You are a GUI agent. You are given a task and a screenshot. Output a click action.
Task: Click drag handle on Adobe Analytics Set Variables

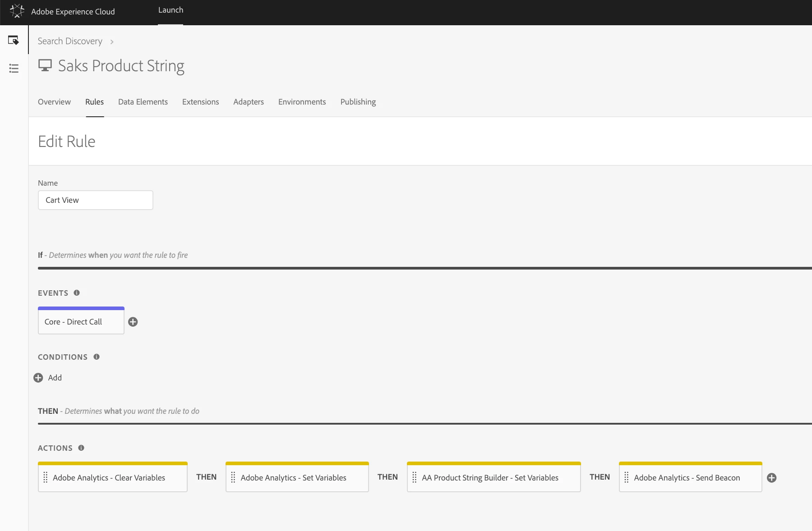(x=233, y=477)
